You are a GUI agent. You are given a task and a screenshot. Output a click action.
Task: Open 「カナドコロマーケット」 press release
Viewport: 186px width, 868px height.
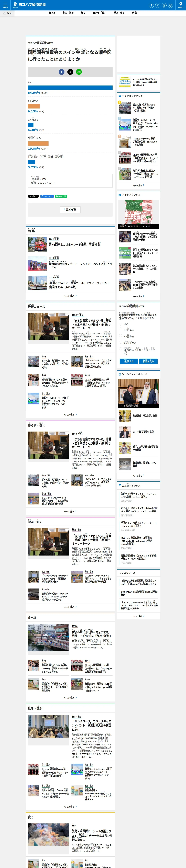139,605
